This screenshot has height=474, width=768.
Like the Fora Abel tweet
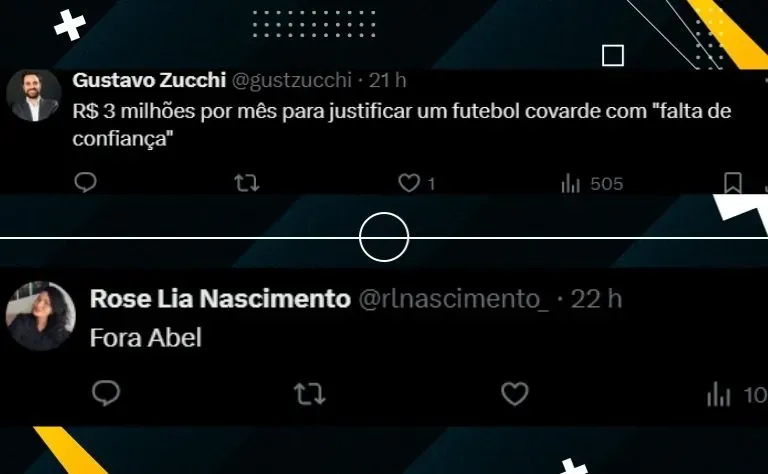coord(515,394)
